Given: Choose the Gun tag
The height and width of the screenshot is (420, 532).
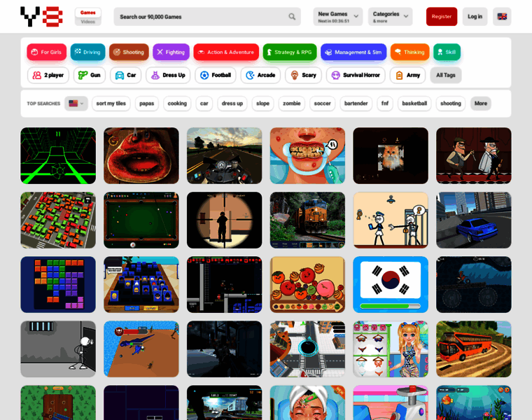Looking at the screenshot, I should coord(89,76).
